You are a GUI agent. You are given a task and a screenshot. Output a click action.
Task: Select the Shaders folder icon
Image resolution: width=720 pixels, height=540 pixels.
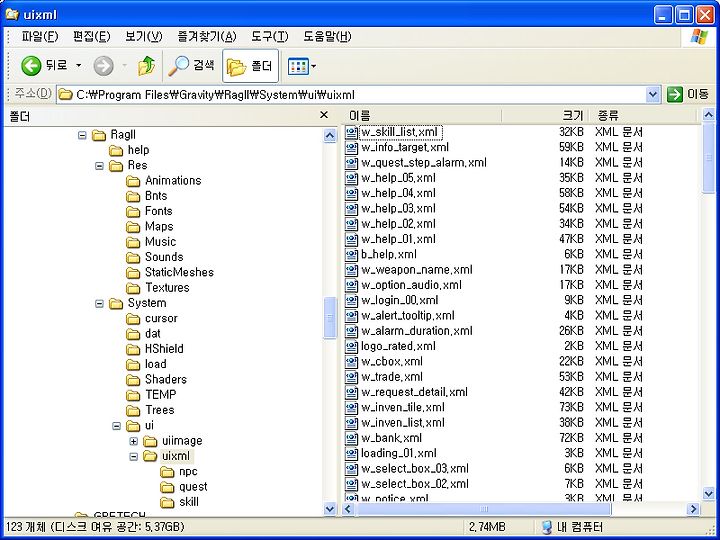click(133, 380)
